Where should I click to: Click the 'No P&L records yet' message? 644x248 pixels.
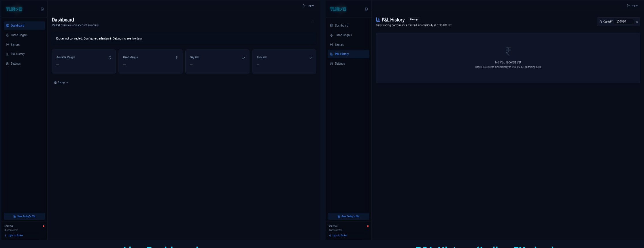coord(508,62)
